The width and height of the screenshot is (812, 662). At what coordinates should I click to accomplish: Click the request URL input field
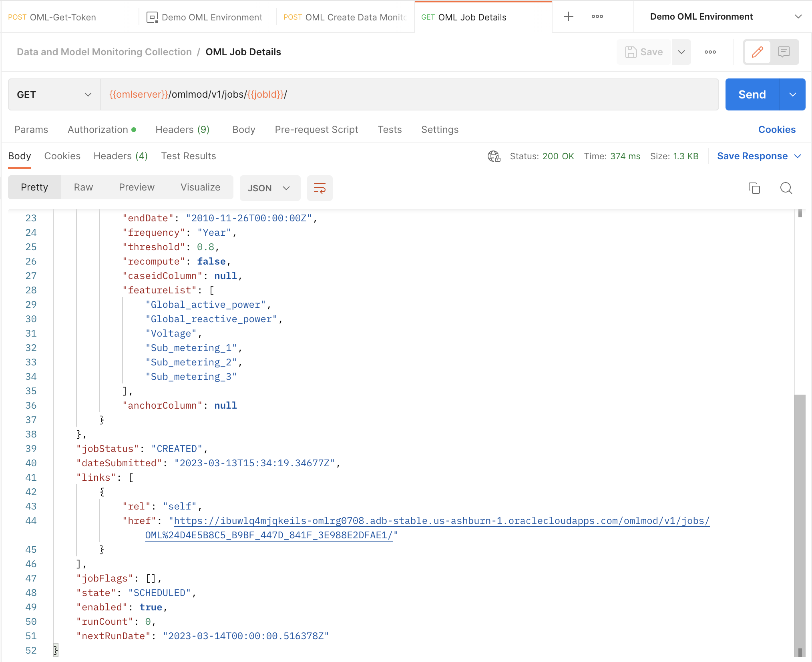point(408,95)
